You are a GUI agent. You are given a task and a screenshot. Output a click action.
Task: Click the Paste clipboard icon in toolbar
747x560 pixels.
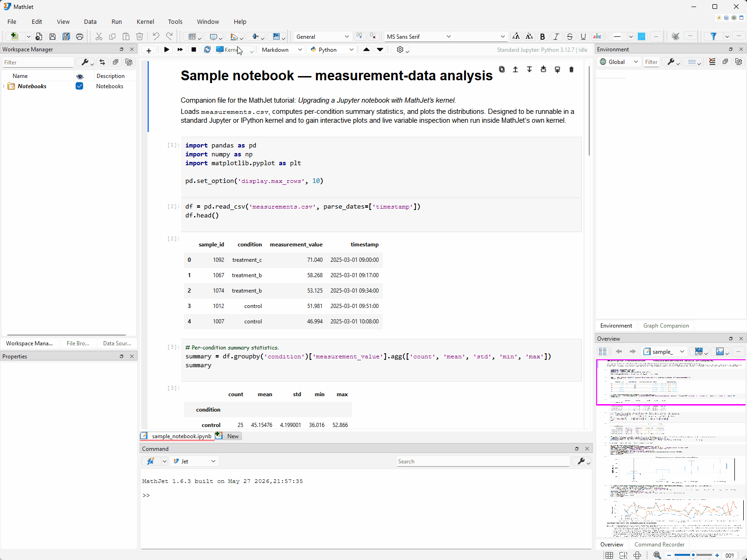click(126, 36)
